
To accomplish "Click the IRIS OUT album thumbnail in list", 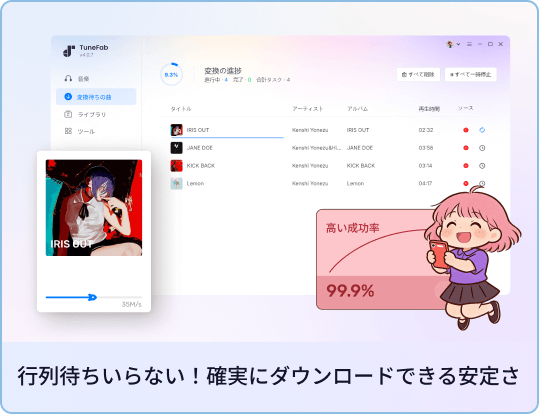I will 176,130.
